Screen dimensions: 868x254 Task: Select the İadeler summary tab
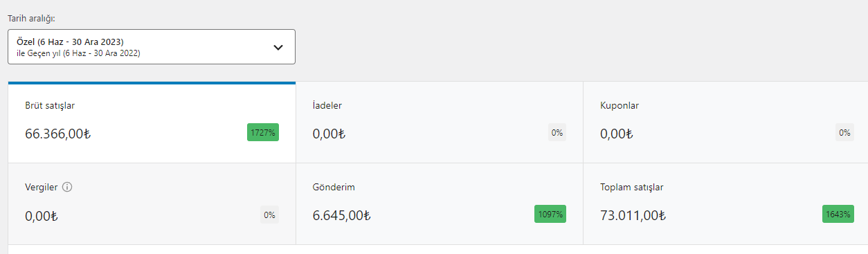440,123
